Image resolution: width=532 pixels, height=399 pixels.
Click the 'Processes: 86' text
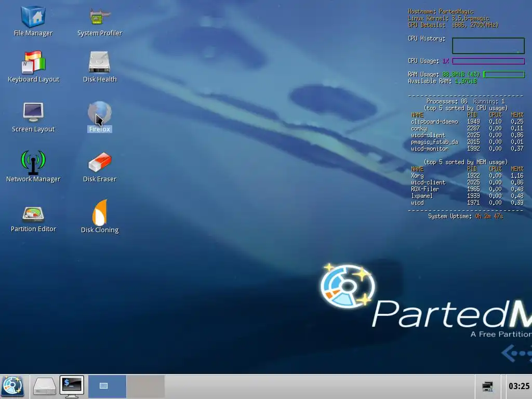click(x=446, y=101)
